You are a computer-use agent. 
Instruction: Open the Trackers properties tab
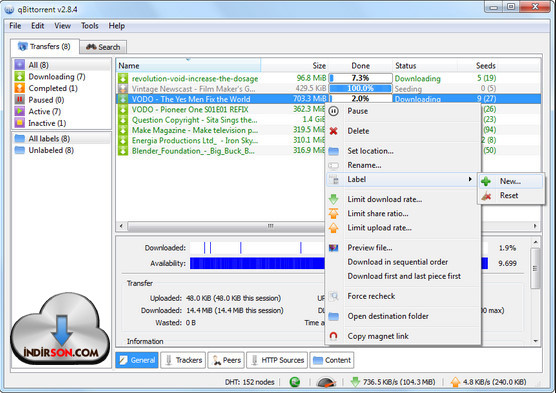(x=184, y=360)
